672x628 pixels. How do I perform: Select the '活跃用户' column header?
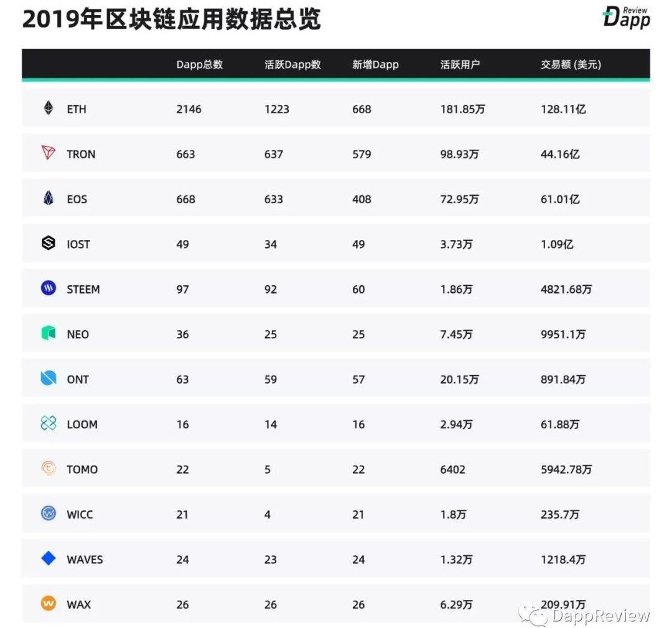click(460, 65)
